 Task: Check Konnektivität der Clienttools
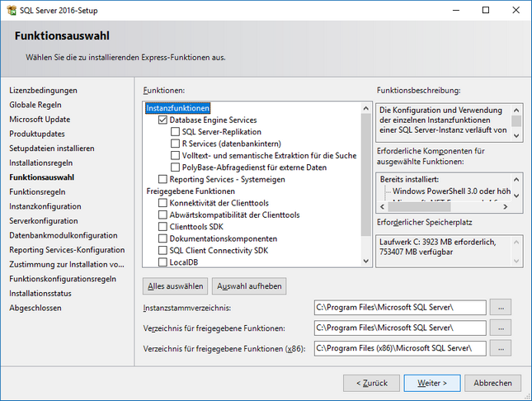click(x=162, y=203)
